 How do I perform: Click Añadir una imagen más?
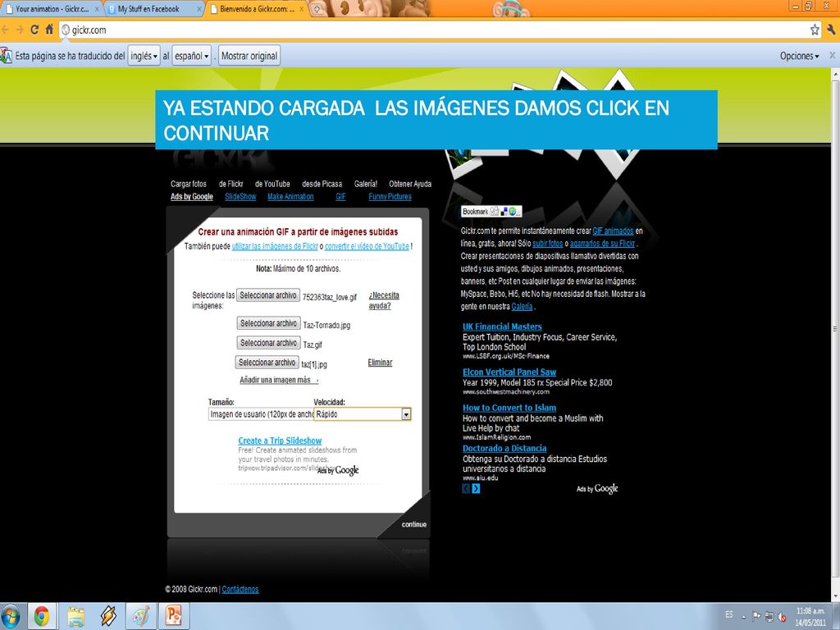[x=279, y=380]
